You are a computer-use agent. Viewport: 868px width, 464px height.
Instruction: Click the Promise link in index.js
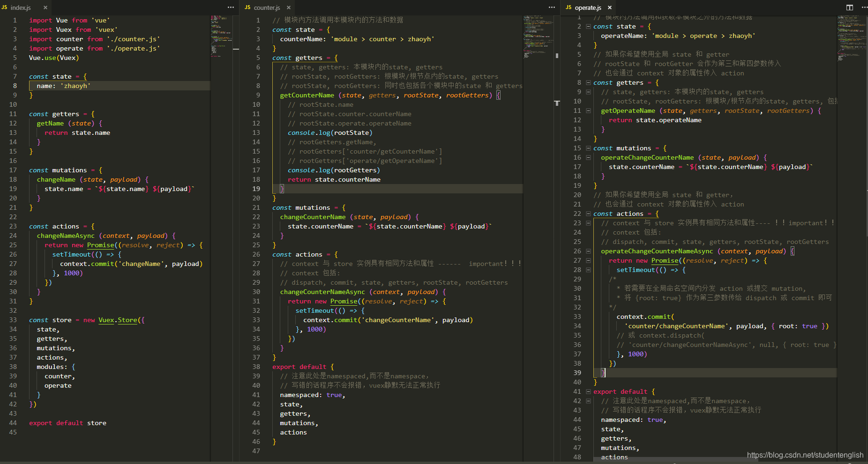point(100,245)
